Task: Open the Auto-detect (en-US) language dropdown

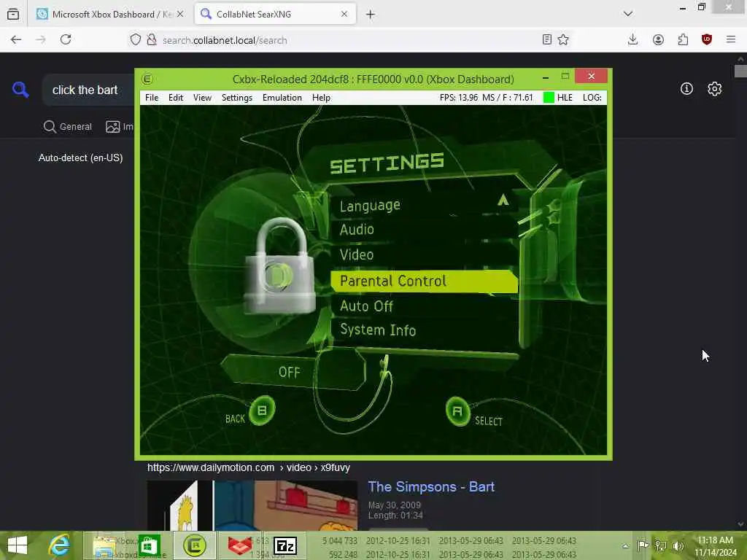Action: [x=80, y=157]
